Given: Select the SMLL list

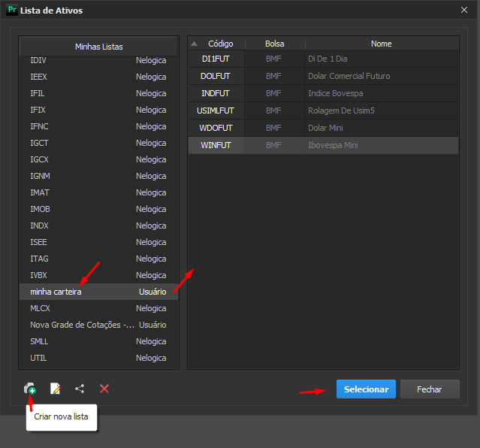Looking at the screenshot, I should coord(98,342).
